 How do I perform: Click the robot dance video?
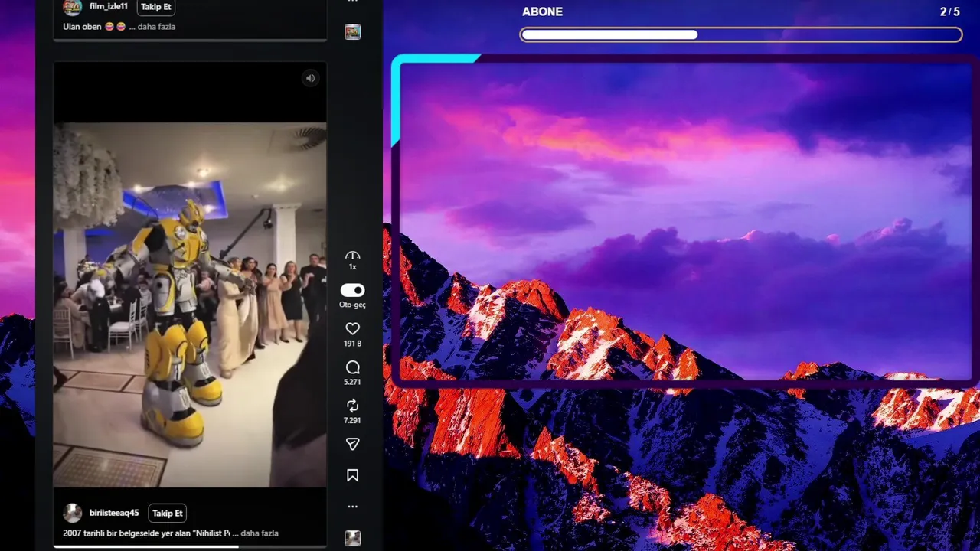click(x=190, y=305)
